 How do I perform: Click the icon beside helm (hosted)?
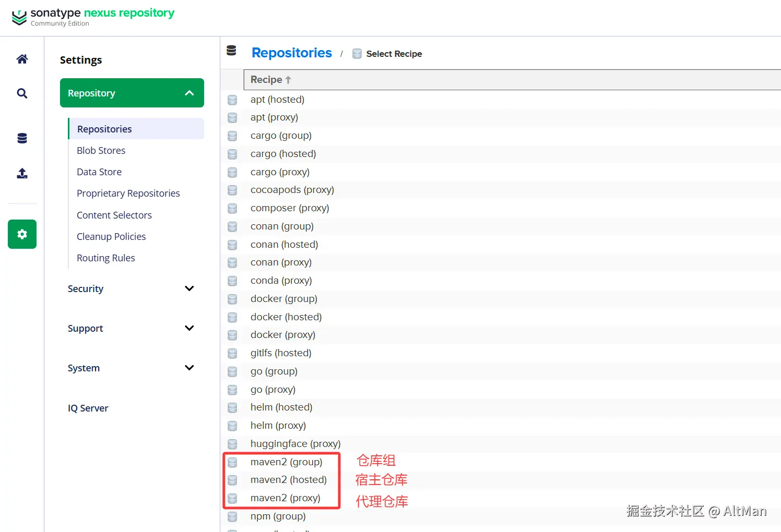pos(232,407)
